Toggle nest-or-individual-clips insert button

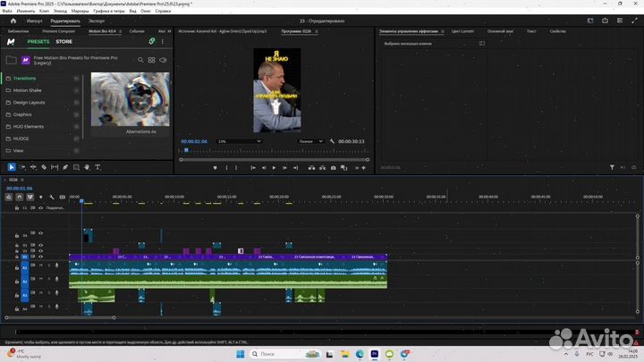[x=9, y=197]
